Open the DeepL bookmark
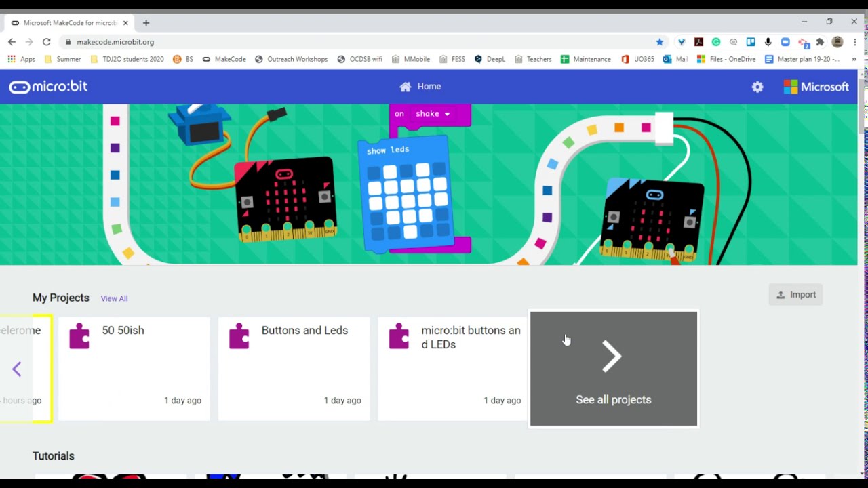The width and height of the screenshot is (868, 488). (x=490, y=59)
